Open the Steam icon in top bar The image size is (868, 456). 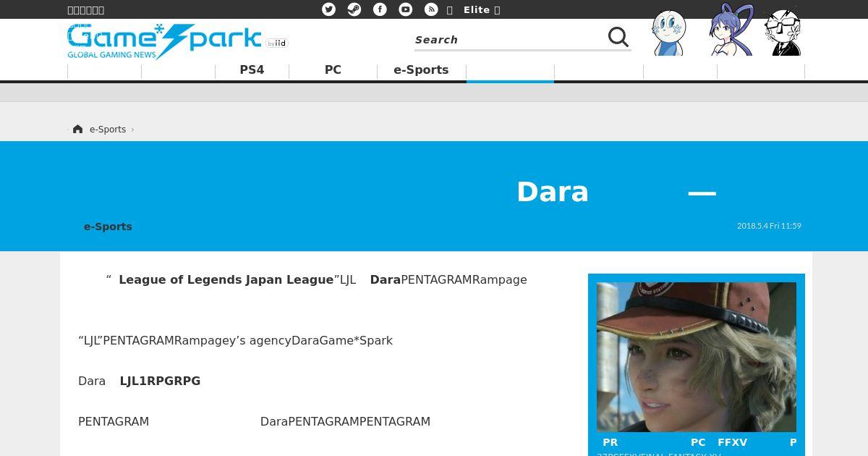354,9
